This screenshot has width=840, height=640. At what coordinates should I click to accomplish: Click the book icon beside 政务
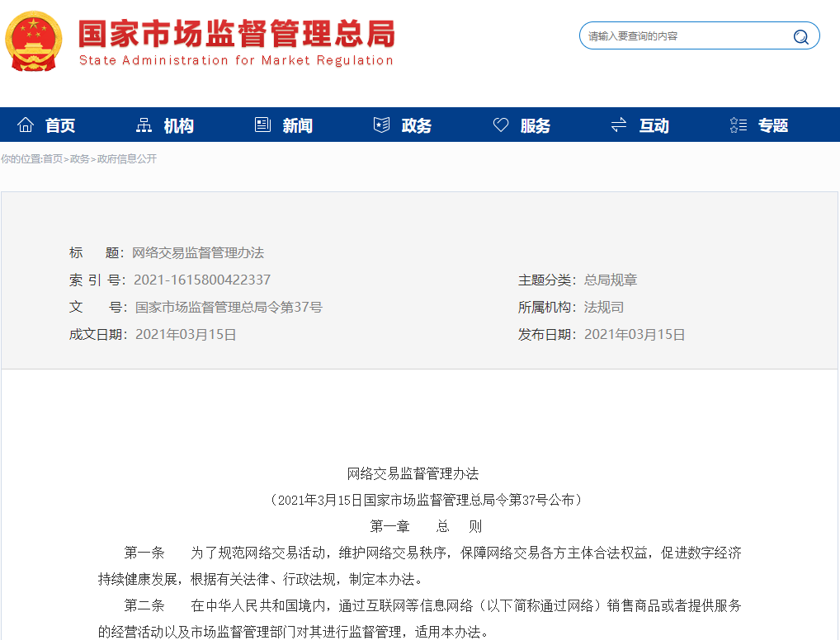click(381, 125)
